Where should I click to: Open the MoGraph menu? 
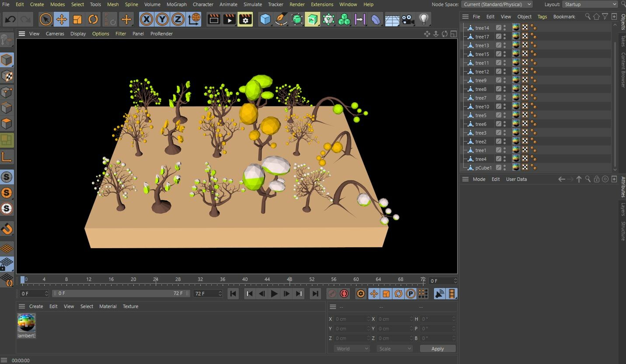(x=176, y=4)
